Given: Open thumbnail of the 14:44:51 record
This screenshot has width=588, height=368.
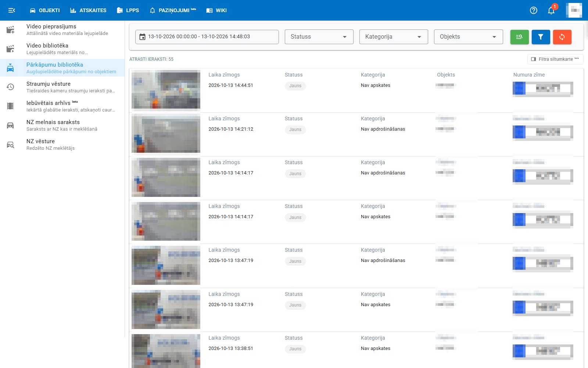Looking at the screenshot, I should pos(166,89).
